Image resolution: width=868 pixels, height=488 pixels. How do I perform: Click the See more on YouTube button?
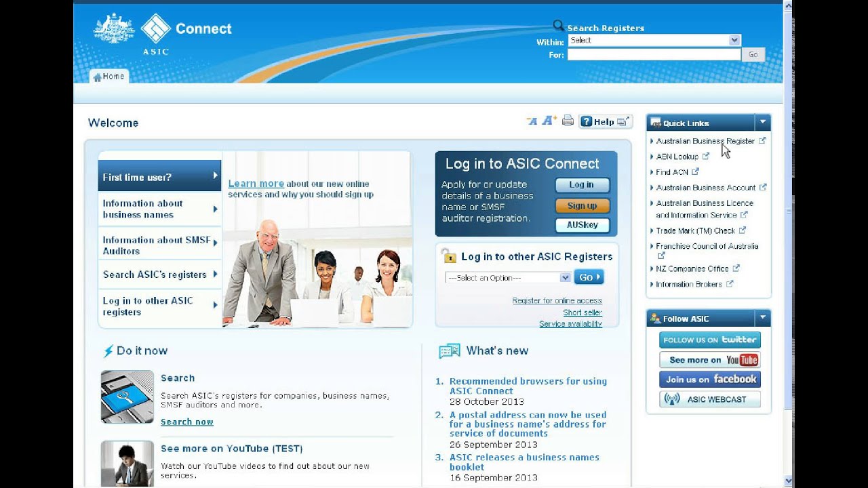pyautogui.click(x=710, y=360)
